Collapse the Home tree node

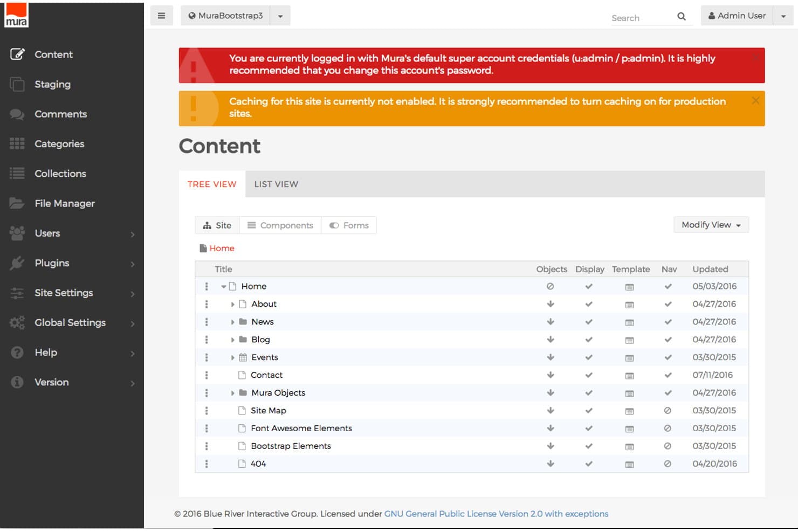click(x=223, y=287)
